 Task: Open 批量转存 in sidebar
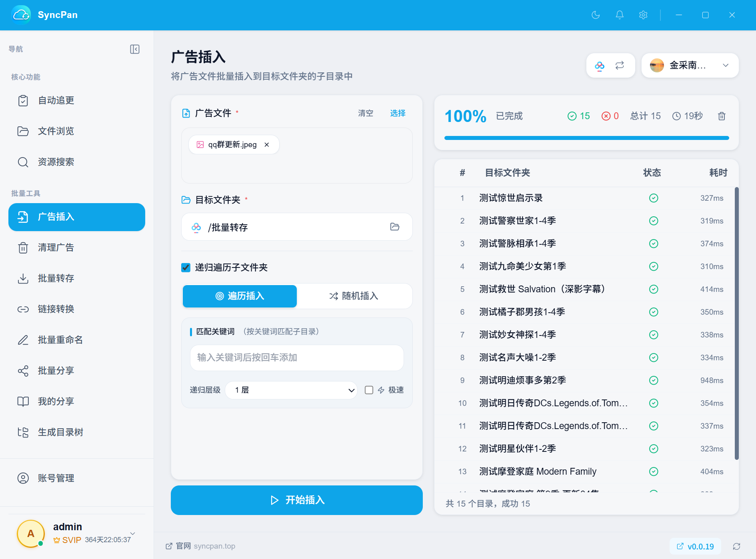[x=77, y=278]
